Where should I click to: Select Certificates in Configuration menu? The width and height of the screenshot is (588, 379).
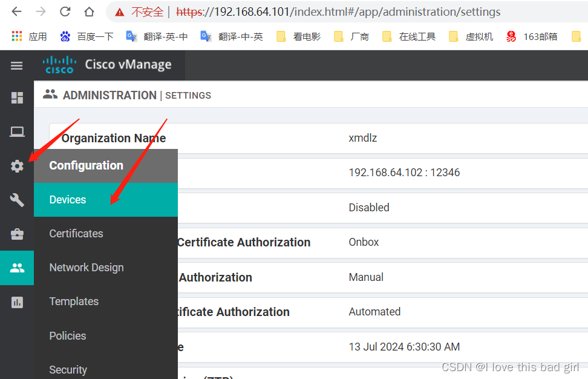(x=106, y=234)
